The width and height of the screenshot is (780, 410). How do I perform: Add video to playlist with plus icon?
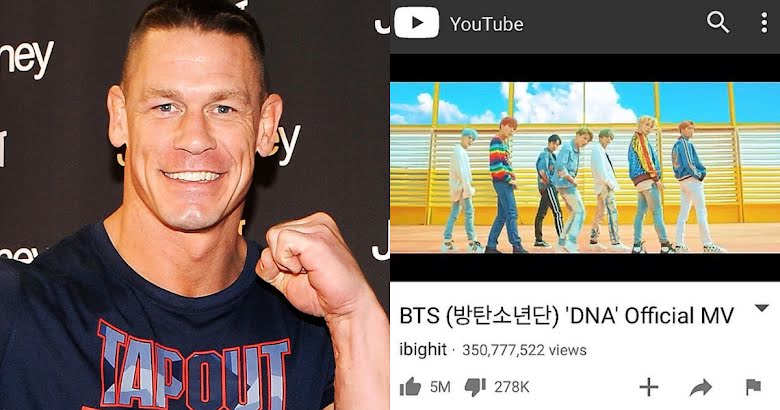pos(649,387)
